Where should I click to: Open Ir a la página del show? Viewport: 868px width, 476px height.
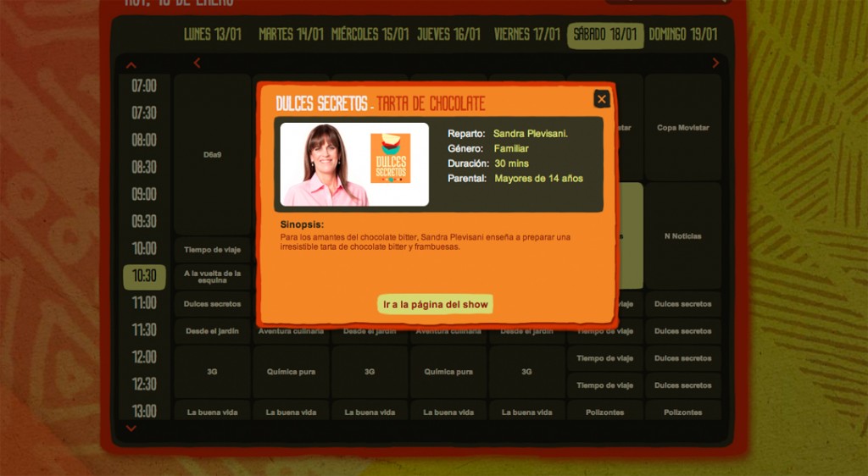tap(435, 304)
